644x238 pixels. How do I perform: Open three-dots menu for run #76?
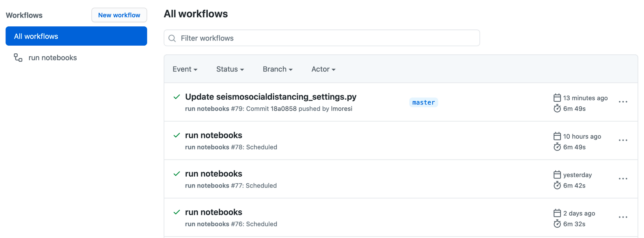tap(623, 217)
